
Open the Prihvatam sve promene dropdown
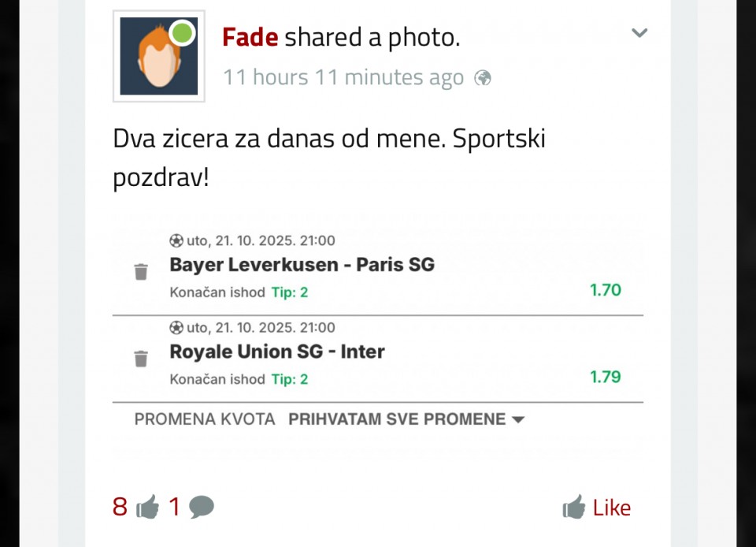tap(406, 419)
